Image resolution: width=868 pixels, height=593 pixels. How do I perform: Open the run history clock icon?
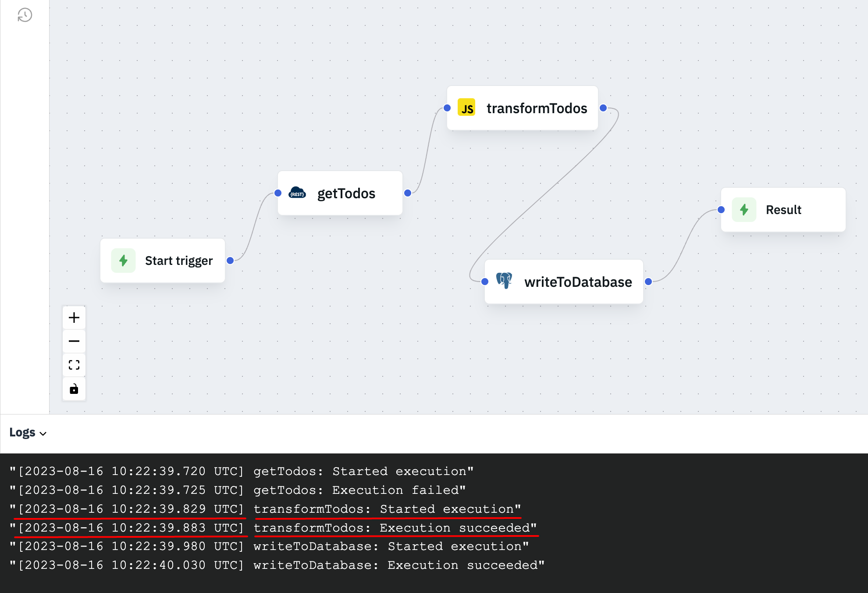(25, 15)
